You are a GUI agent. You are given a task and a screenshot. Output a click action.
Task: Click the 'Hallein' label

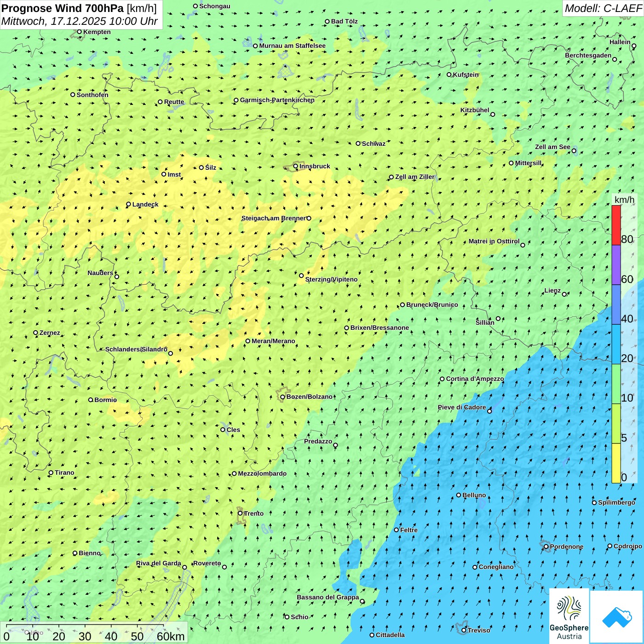point(620,42)
